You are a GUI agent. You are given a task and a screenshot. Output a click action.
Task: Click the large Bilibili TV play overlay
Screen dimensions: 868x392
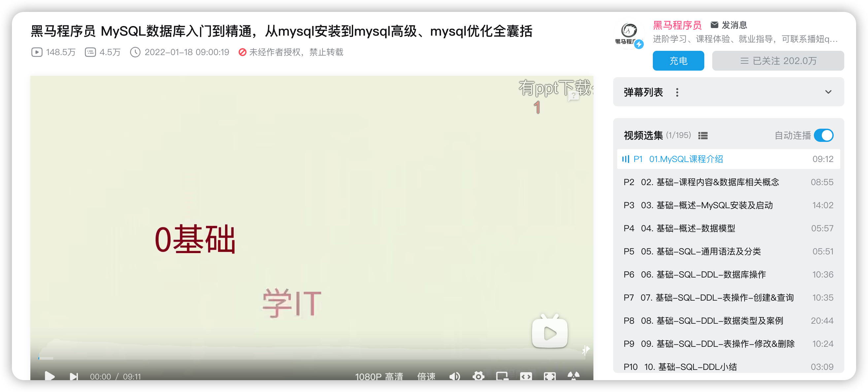coord(550,331)
